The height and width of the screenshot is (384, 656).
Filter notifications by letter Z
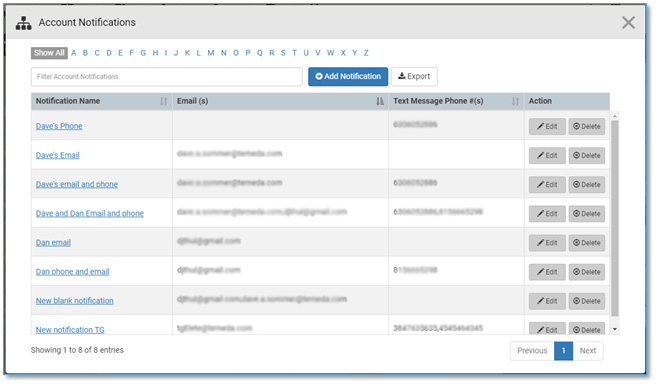coord(366,53)
